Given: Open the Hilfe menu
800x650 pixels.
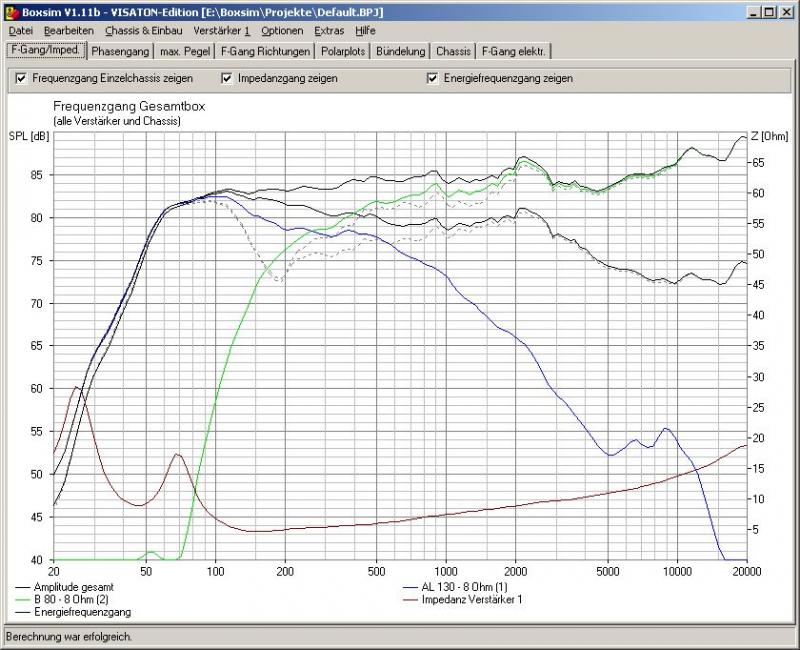Looking at the screenshot, I should tap(365, 31).
